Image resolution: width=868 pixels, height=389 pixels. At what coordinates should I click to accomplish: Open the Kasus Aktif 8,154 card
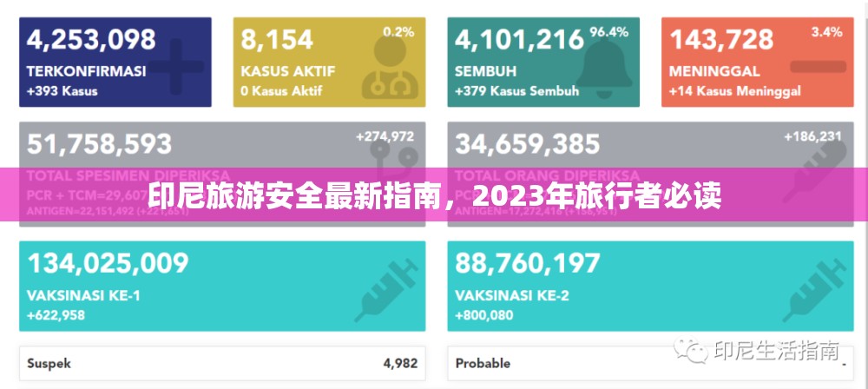click(x=329, y=62)
